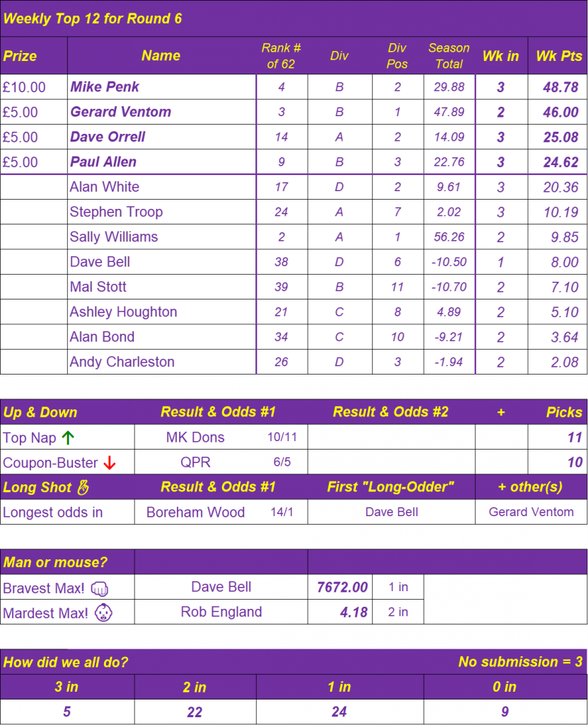
Task: Click the 10.19 weekly points value
Action: click(x=560, y=212)
